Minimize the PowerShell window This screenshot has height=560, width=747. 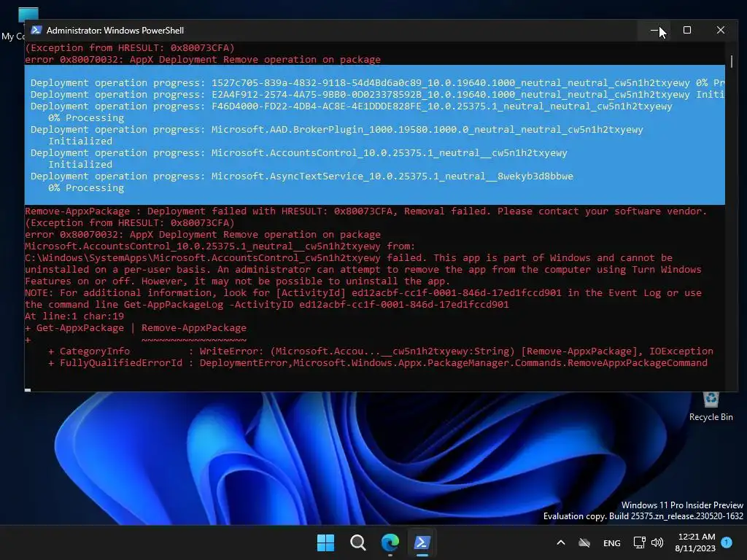click(654, 30)
